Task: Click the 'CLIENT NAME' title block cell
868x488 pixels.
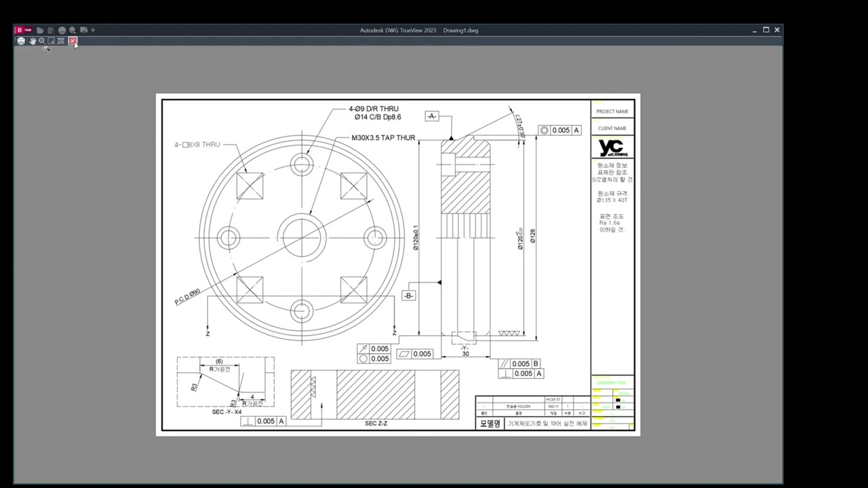Action: tap(612, 128)
